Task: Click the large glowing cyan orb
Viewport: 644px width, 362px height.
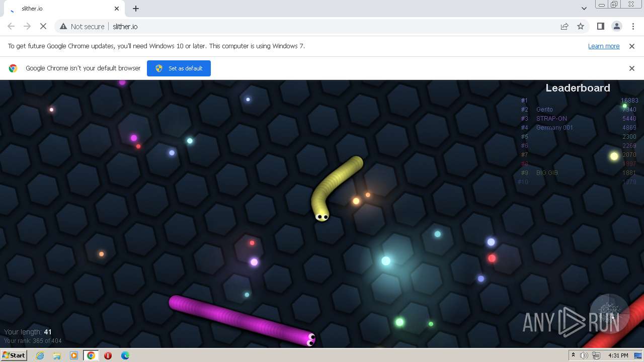Action: (x=386, y=261)
